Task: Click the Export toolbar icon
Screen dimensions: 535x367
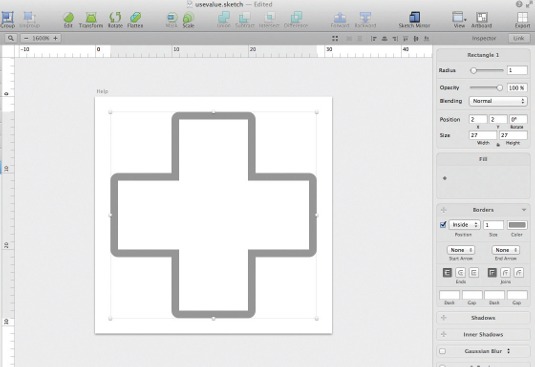Action: click(522, 18)
